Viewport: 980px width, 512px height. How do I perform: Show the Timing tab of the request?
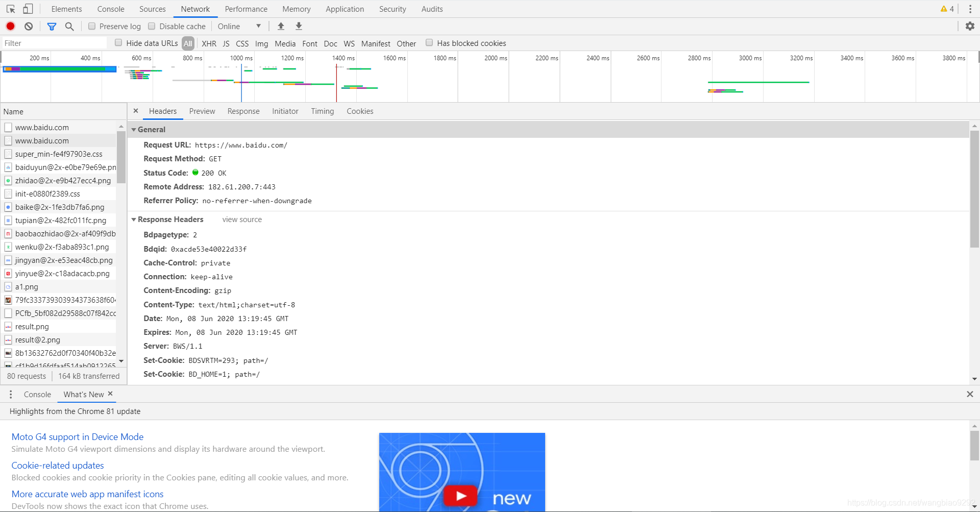tap(323, 111)
